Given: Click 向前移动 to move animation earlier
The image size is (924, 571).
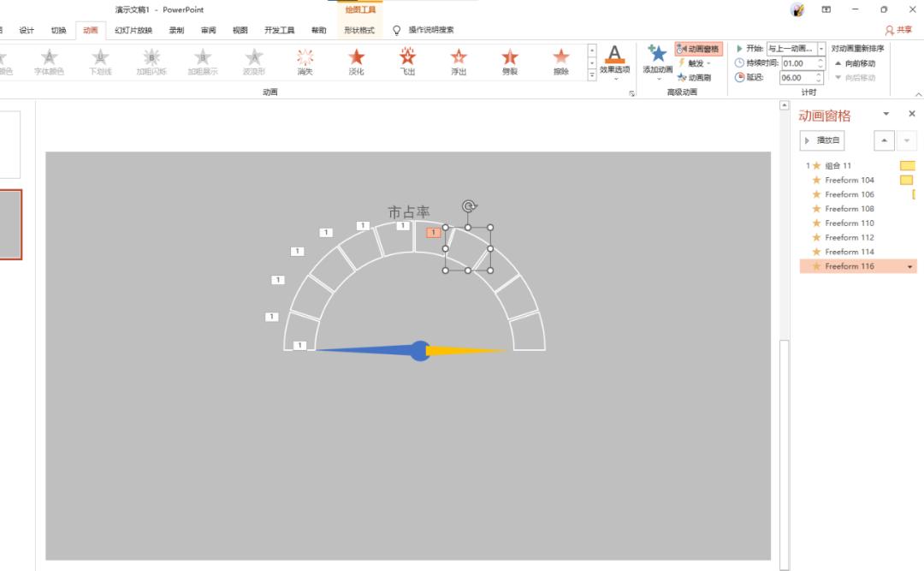Looking at the screenshot, I should point(854,63).
